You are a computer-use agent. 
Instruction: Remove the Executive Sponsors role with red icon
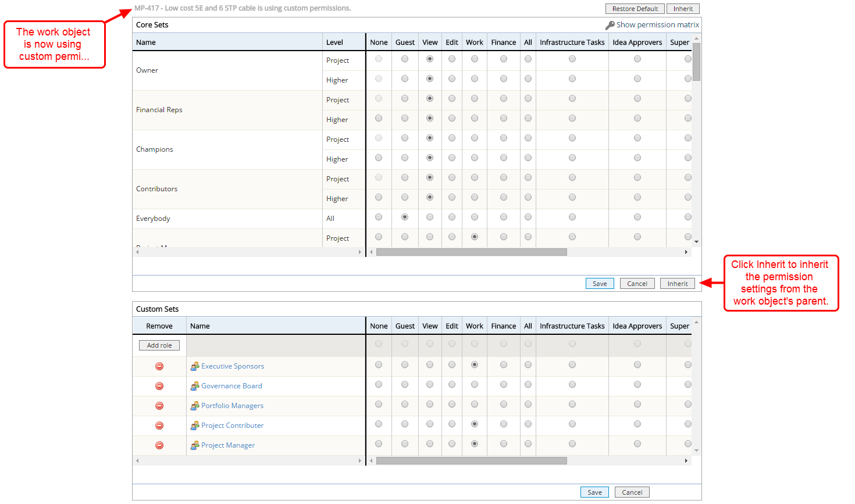point(159,366)
